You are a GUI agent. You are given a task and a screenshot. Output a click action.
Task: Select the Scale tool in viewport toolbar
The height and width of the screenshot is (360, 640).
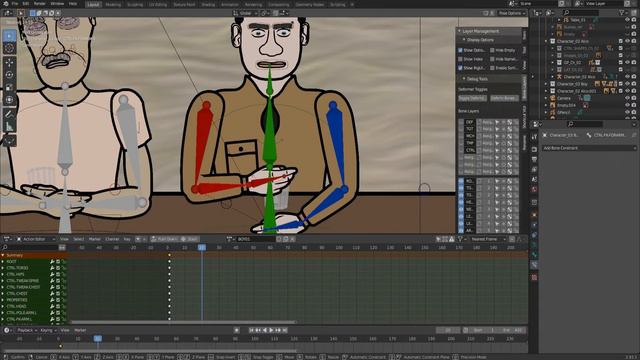click(x=9, y=87)
